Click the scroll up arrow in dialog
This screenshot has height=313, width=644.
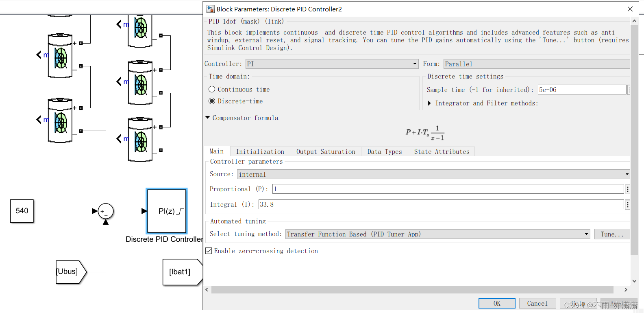click(634, 20)
